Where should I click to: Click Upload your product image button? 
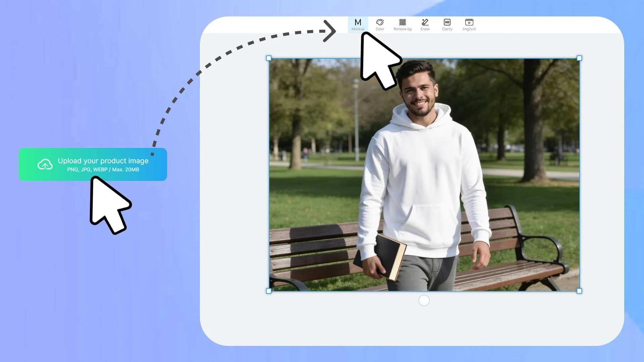93,164
